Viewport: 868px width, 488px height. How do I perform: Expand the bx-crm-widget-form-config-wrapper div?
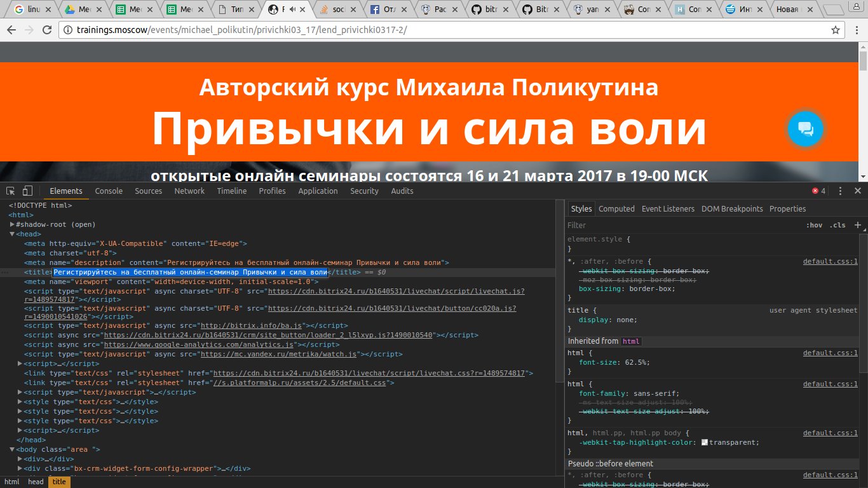pyautogui.click(x=20, y=469)
